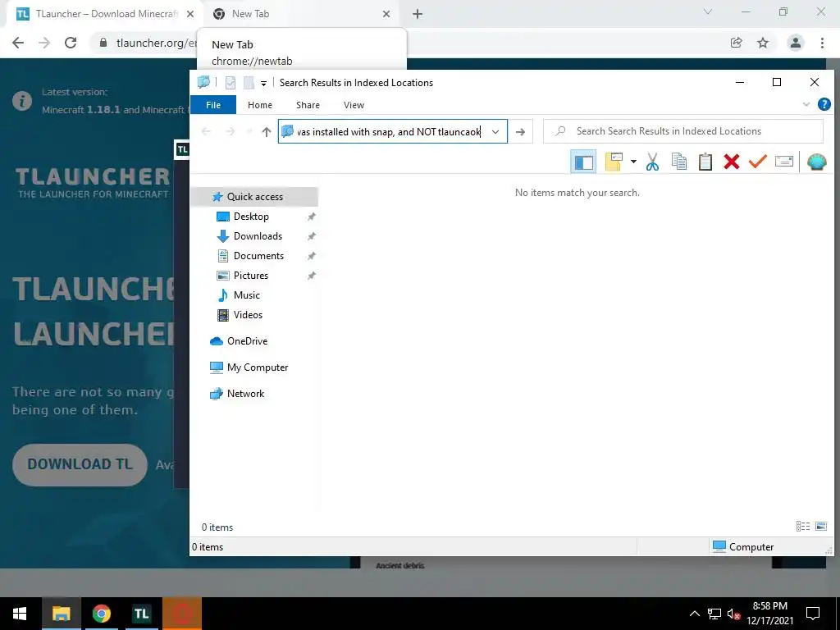Open the Chrome profile avatar

click(x=796, y=43)
